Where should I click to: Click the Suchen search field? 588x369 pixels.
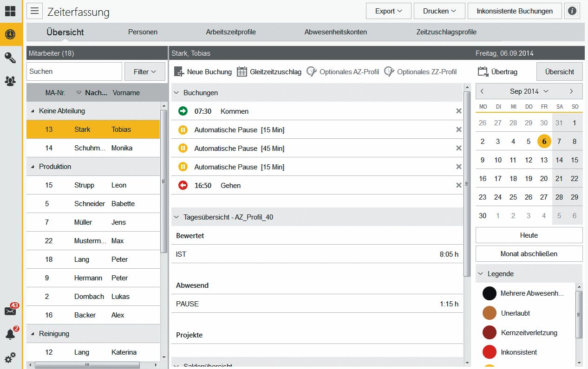pyautogui.click(x=74, y=71)
